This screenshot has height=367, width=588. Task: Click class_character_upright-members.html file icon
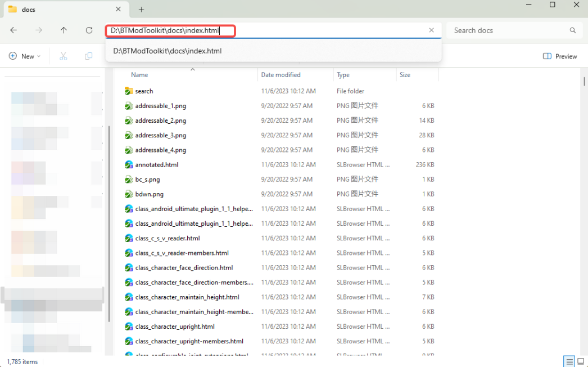click(129, 341)
